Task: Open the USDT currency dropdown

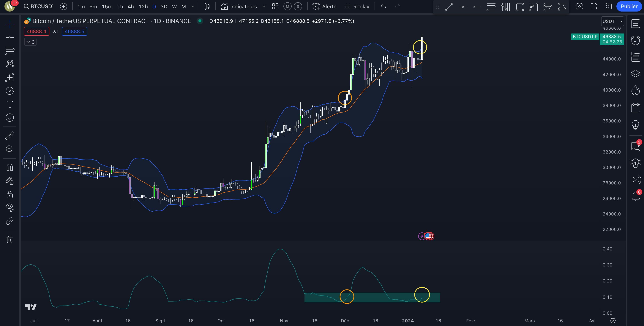Action: 613,21
